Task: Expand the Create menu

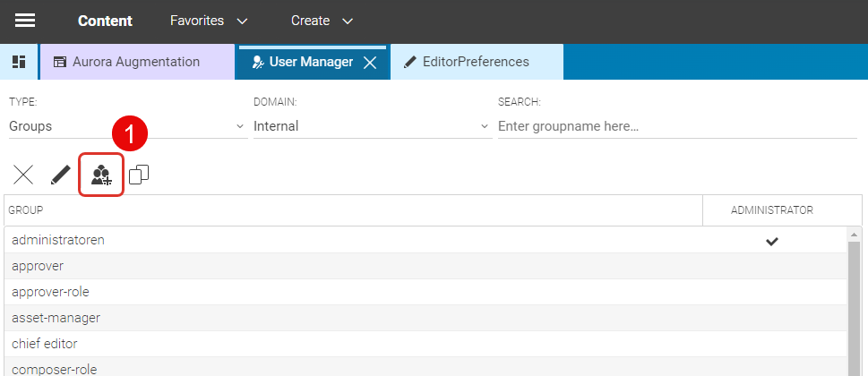Action: (322, 21)
